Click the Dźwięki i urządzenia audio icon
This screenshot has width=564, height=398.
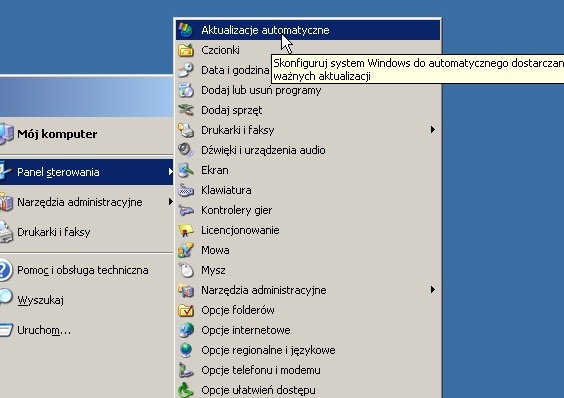(x=186, y=150)
